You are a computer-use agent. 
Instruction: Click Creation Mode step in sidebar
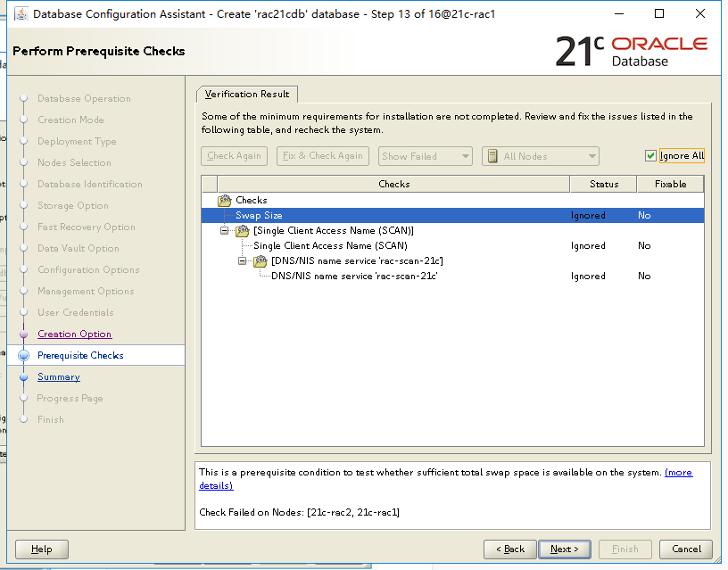click(70, 120)
